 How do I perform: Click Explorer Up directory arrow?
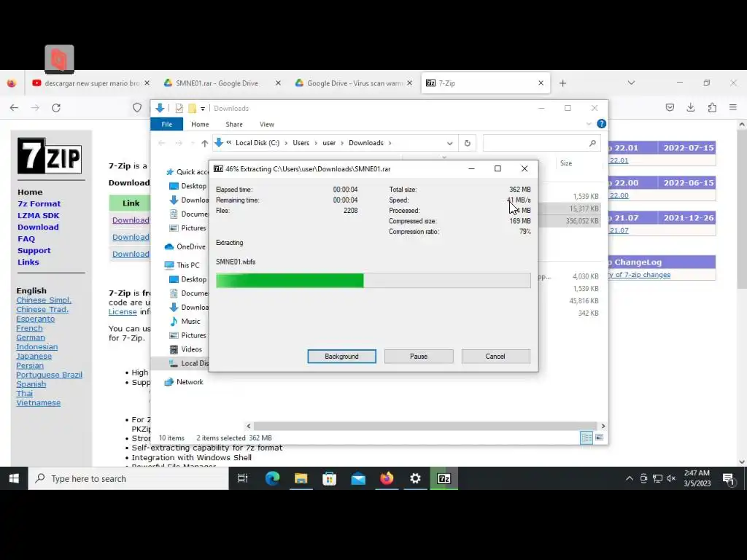204,143
